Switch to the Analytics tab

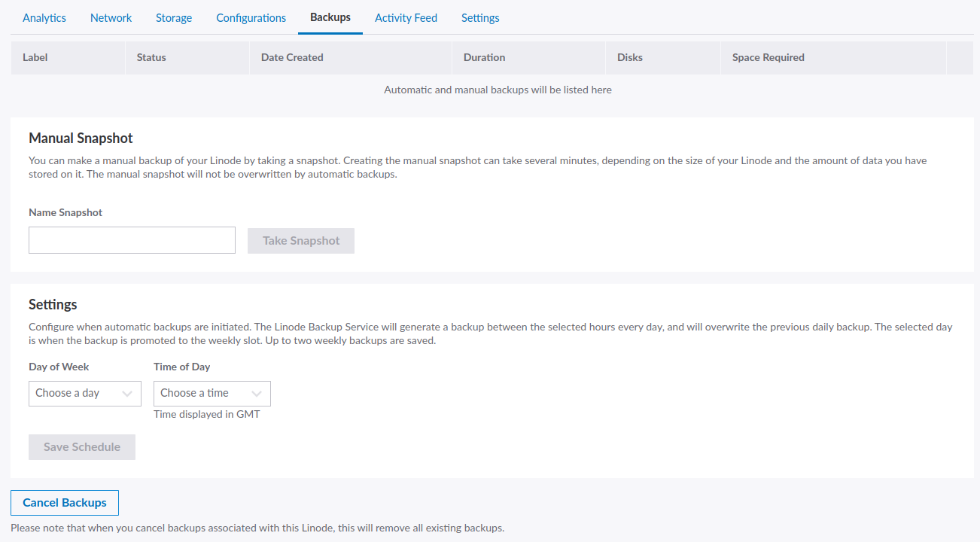click(44, 17)
